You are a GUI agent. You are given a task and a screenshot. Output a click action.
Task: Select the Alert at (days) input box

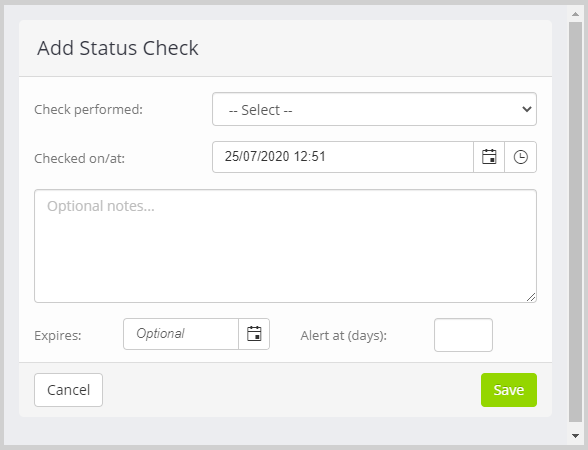463,335
